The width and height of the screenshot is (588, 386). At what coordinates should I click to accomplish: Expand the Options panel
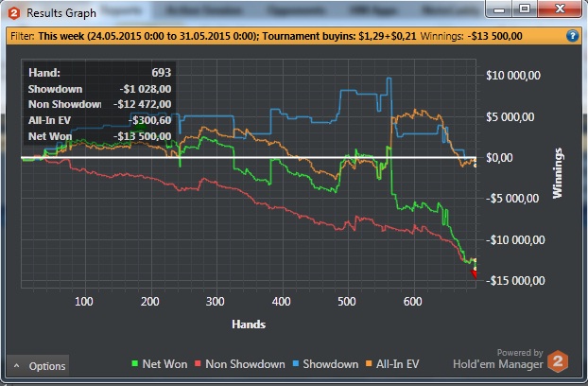pos(38,366)
